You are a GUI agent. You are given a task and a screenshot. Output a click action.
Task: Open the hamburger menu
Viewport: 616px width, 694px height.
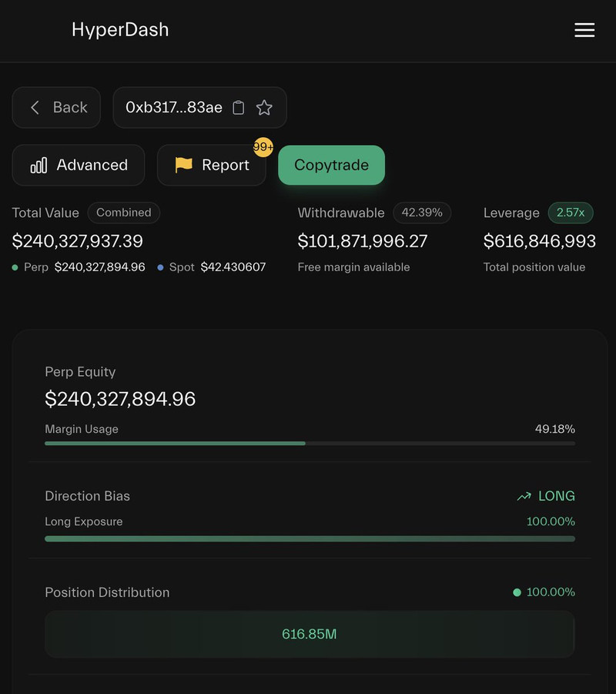[584, 30]
